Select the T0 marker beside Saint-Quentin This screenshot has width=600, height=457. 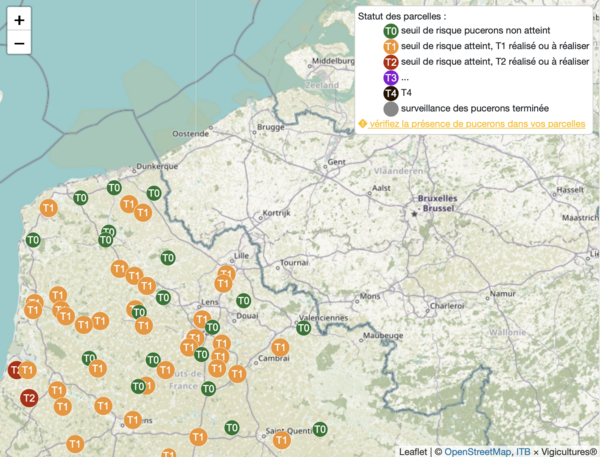(x=319, y=430)
